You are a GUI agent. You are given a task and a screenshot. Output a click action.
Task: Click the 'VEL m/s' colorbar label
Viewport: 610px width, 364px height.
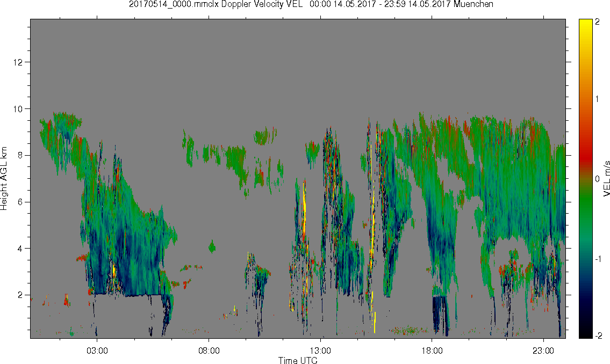[x=606, y=178]
